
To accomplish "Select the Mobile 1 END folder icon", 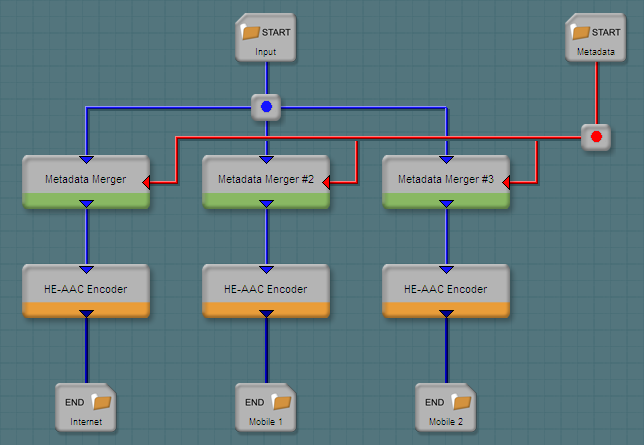I will (281, 402).
